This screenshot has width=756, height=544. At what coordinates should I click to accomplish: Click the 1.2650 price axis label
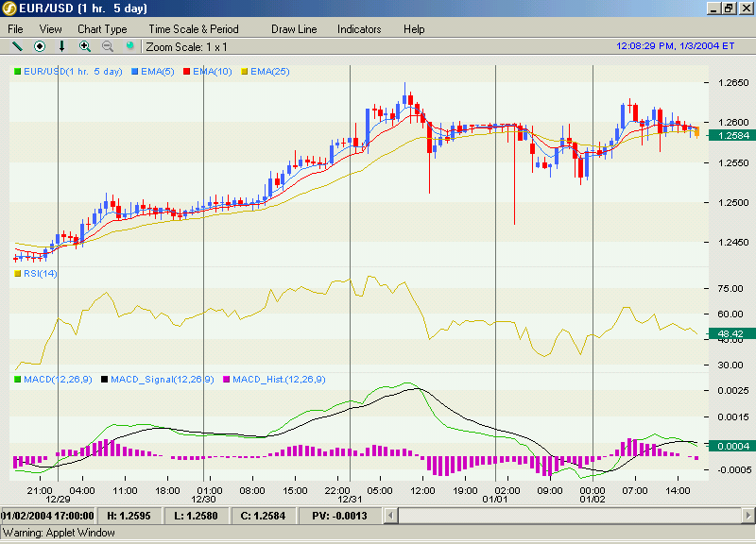(733, 83)
